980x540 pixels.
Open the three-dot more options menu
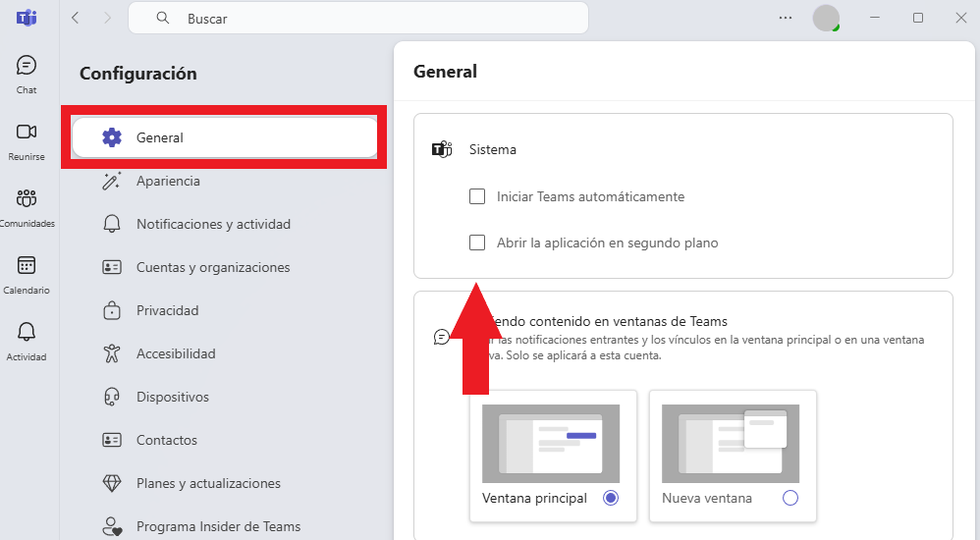(786, 18)
